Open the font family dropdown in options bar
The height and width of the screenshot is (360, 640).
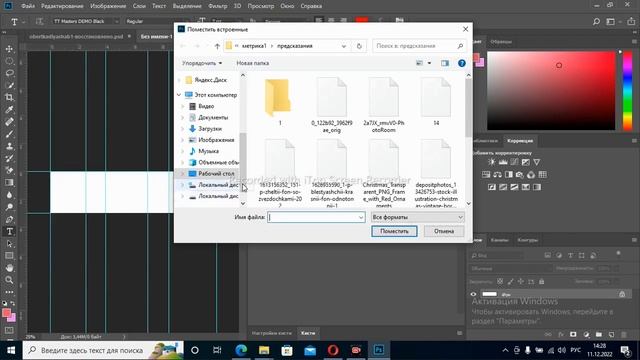pos(116,21)
